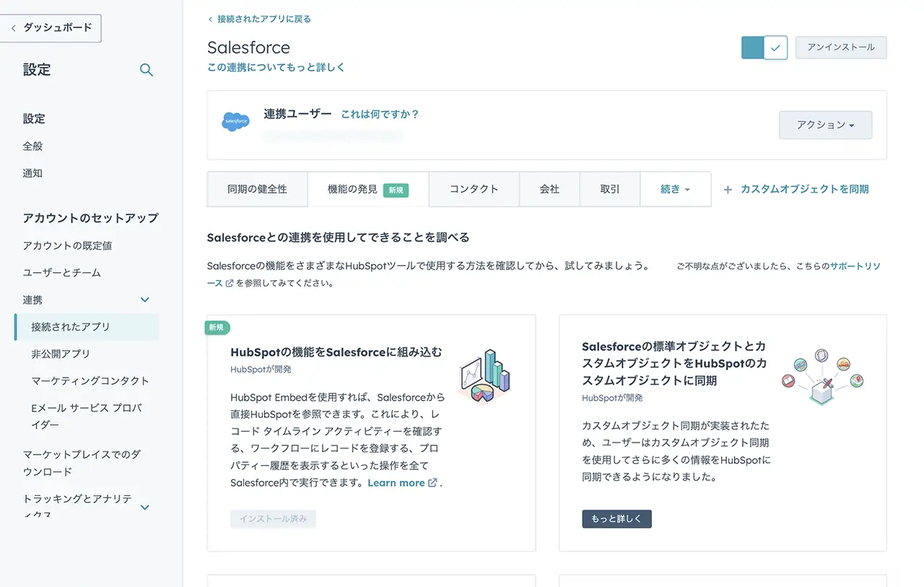
Task: Click the アンインストール button
Action: click(841, 48)
